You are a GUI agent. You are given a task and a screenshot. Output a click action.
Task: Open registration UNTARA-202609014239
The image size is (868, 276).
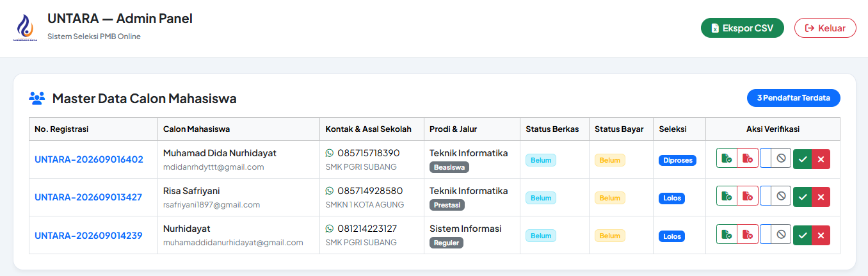[x=88, y=235]
